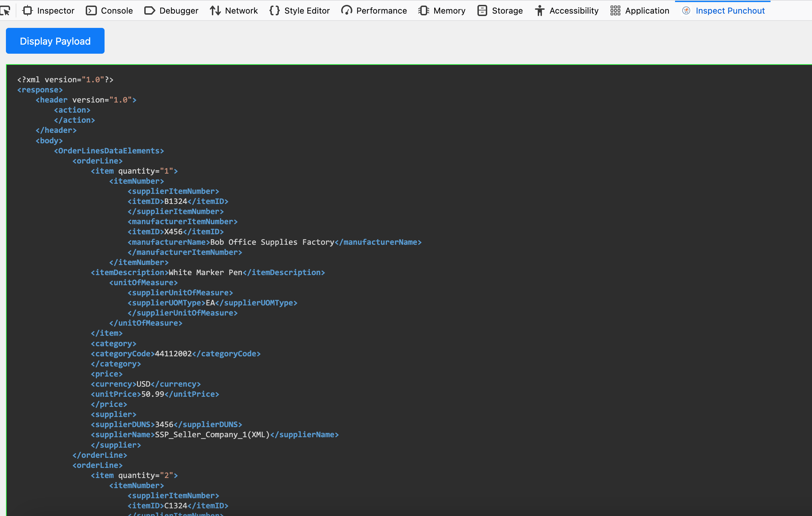This screenshot has height=516, width=812.
Task: Click the Inspector icon in the toolbar
Action: pyautogui.click(x=28, y=11)
